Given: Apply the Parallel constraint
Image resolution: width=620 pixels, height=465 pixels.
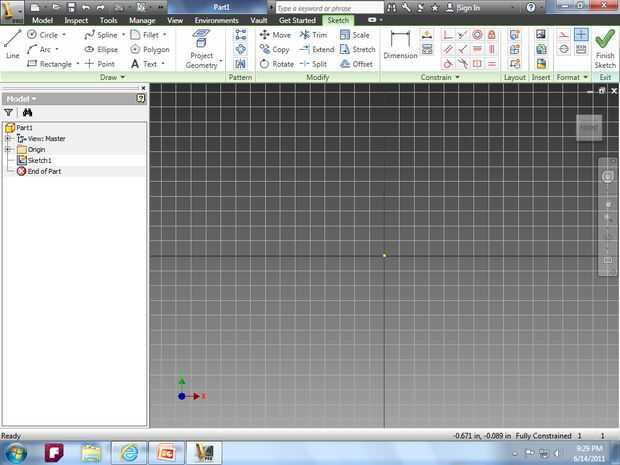Looking at the screenshot, I should [448, 49].
